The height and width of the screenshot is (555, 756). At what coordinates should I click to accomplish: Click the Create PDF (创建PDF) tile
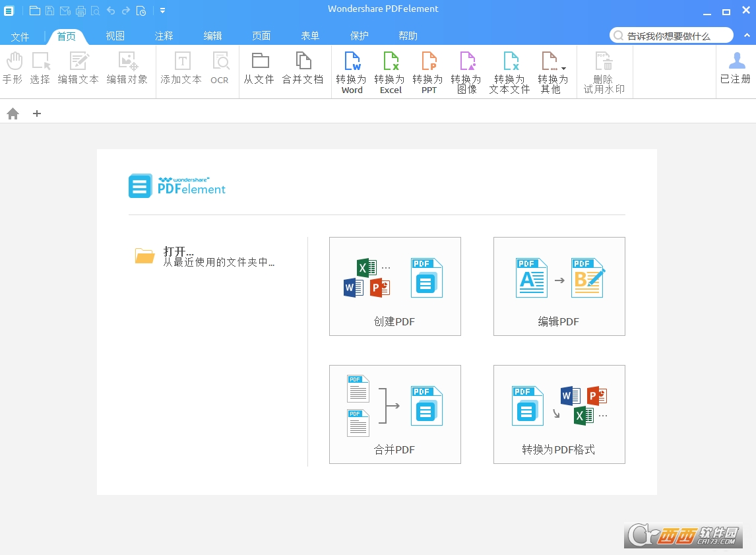[395, 286]
